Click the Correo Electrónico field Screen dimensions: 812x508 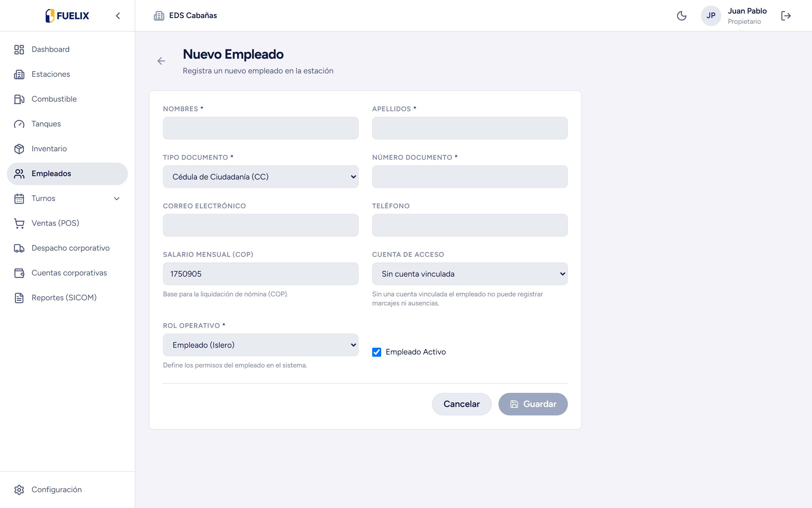pyautogui.click(x=261, y=225)
